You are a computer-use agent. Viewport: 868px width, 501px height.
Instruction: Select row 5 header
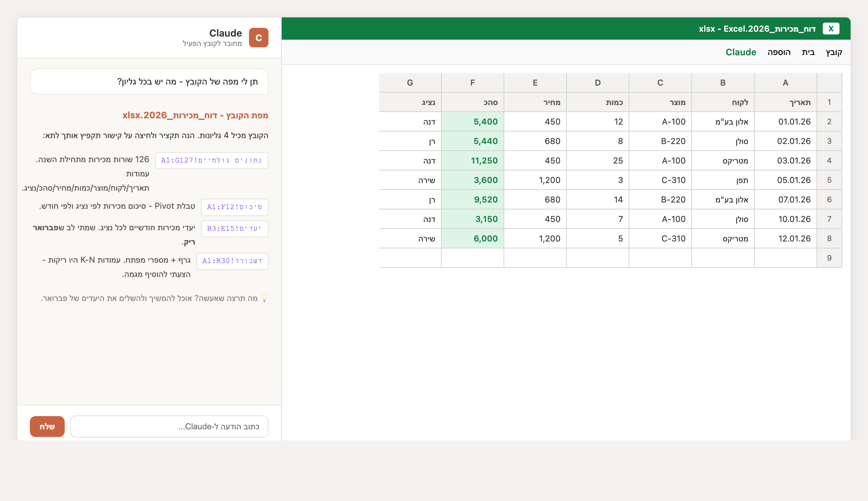click(829, 180)
